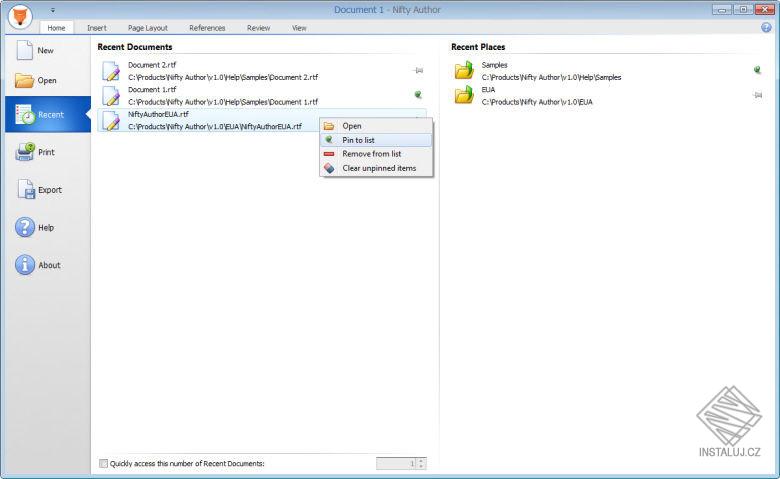Enable Quickly access Recent Documents checkbox
The width and height of the screenshot is (780, 479).
[x=103, y=464]
